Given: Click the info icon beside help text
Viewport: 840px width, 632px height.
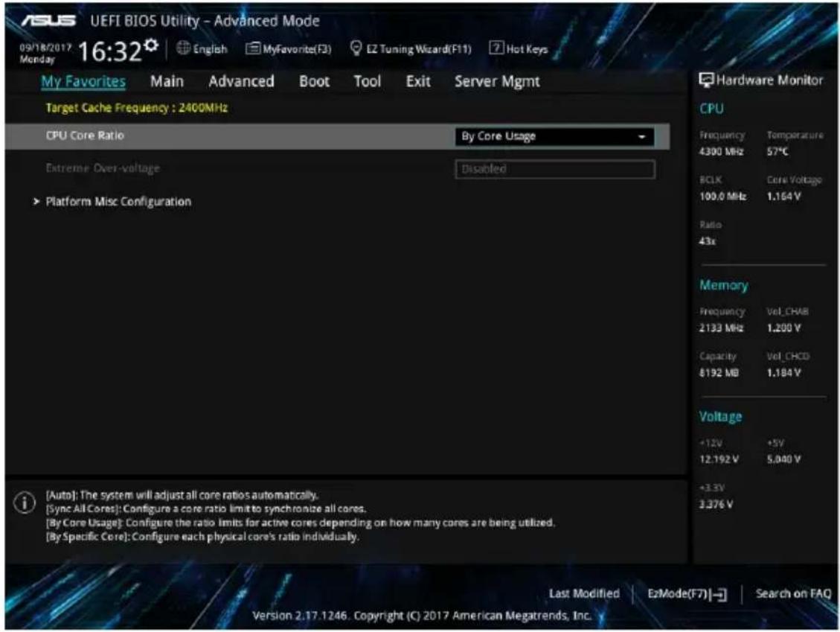Looking at the screenshot, I should click(x=24, y=502).
